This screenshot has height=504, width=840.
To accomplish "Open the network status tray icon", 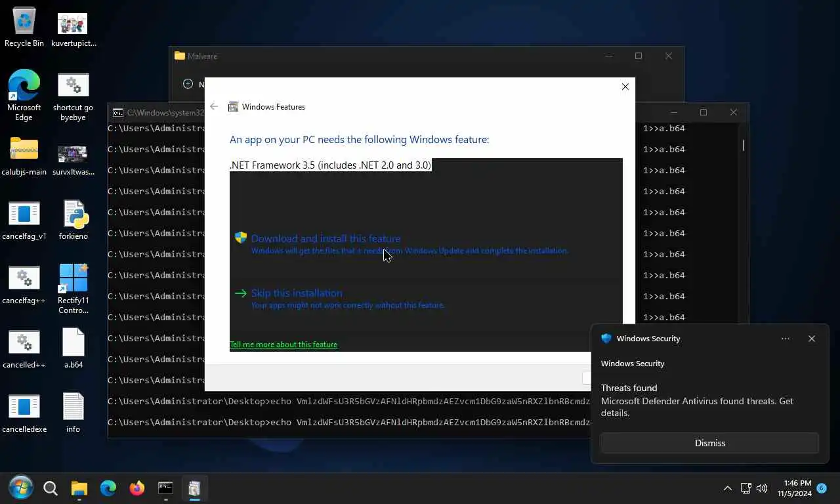I will (745, 488).
